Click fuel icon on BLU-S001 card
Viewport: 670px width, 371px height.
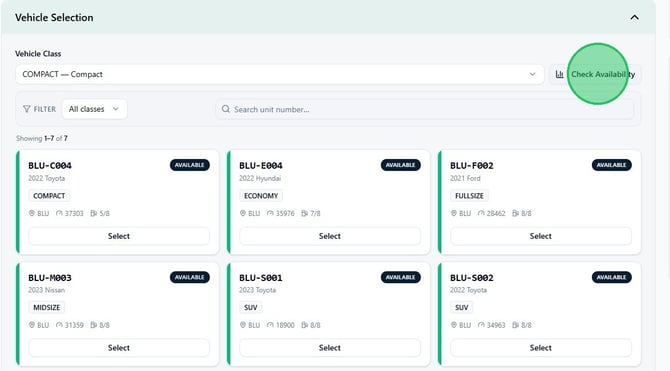pyautogui.click(x=305, y=325)
